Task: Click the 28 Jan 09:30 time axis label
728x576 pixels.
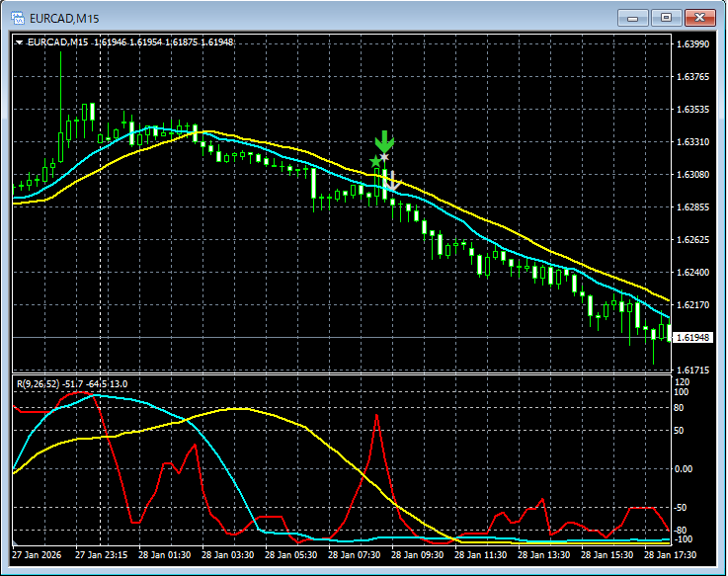Action: [419, 556]
